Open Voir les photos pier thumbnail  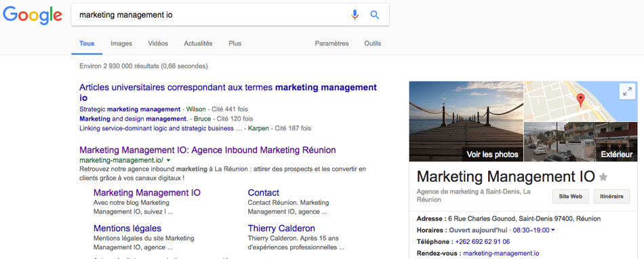[466, 121]
